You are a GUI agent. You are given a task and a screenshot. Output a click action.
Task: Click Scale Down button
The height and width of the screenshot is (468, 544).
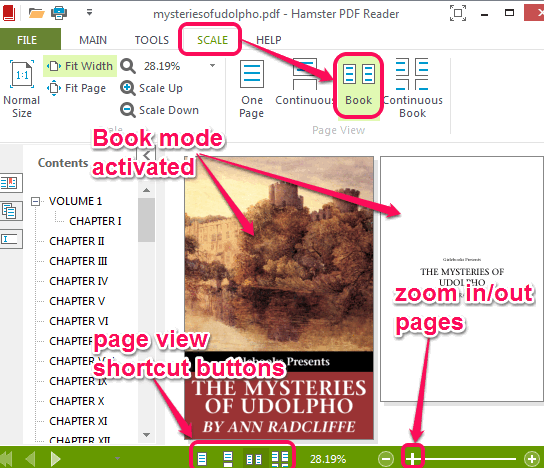tap(160, 110)
